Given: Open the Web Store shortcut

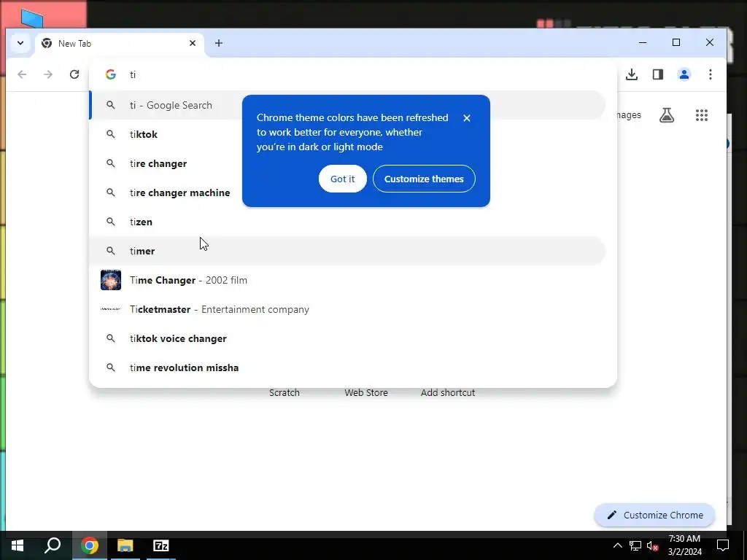Looking at the screenshot, I should (x=366, y=393).
